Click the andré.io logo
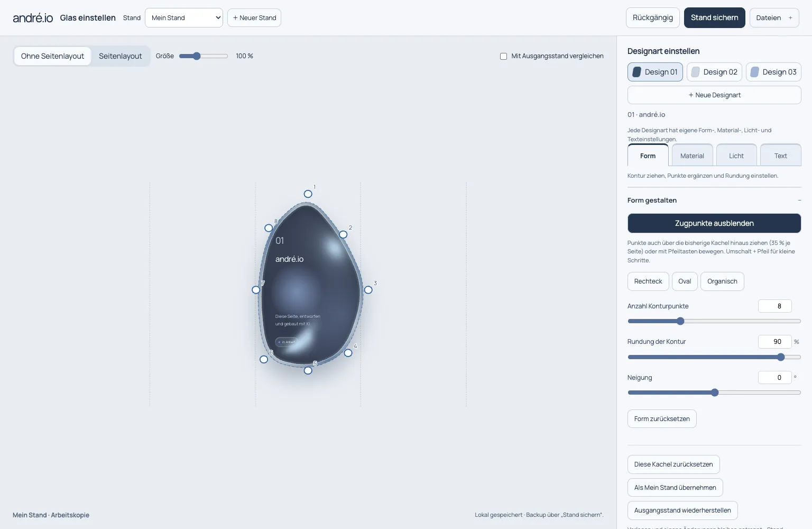Viewport: 812px width, 529px height. coord(33,18)
